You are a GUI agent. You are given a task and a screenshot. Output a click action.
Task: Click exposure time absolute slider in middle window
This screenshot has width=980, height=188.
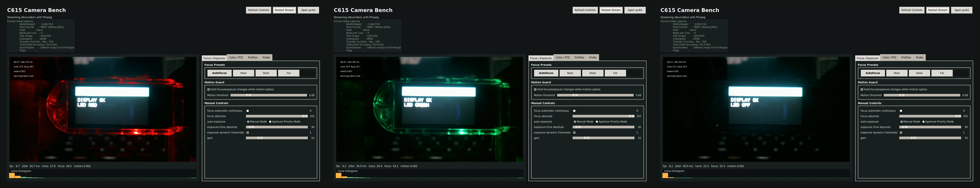[x=604, y=127]
